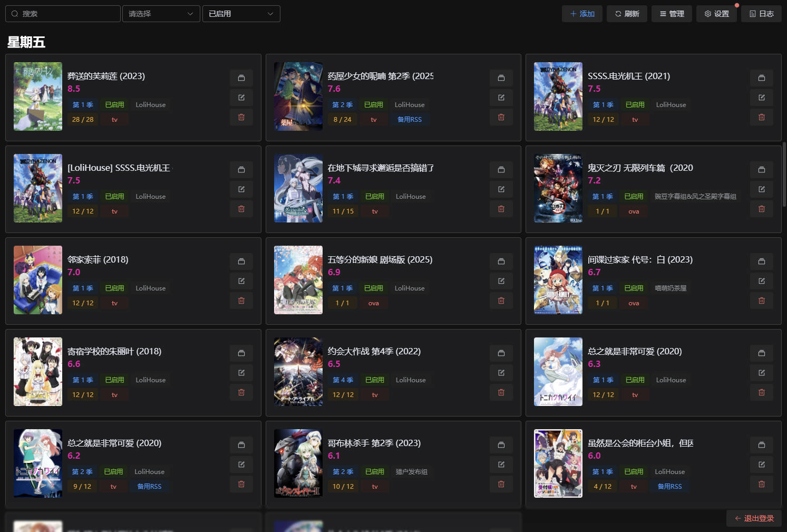Open 设置 settings
Viewport: 787px width, 532px height.
coord(716,14)
